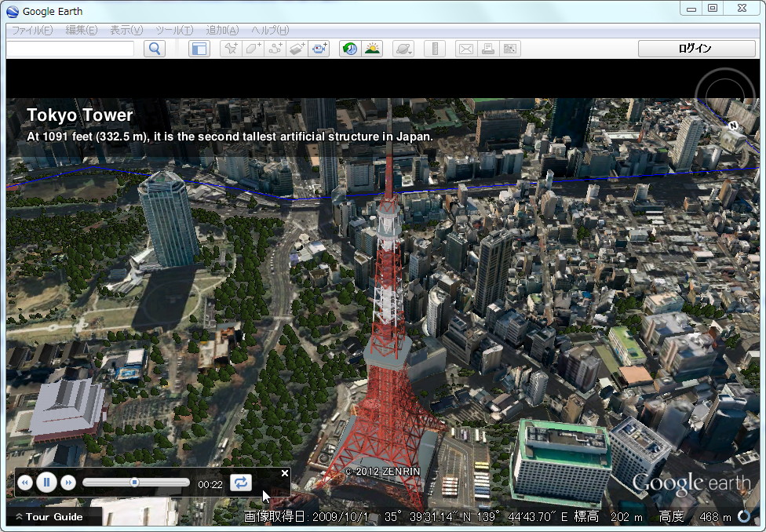Open the 編集(E) menu
The height and width of the screenshot is (532, 766).
[82, 31]
